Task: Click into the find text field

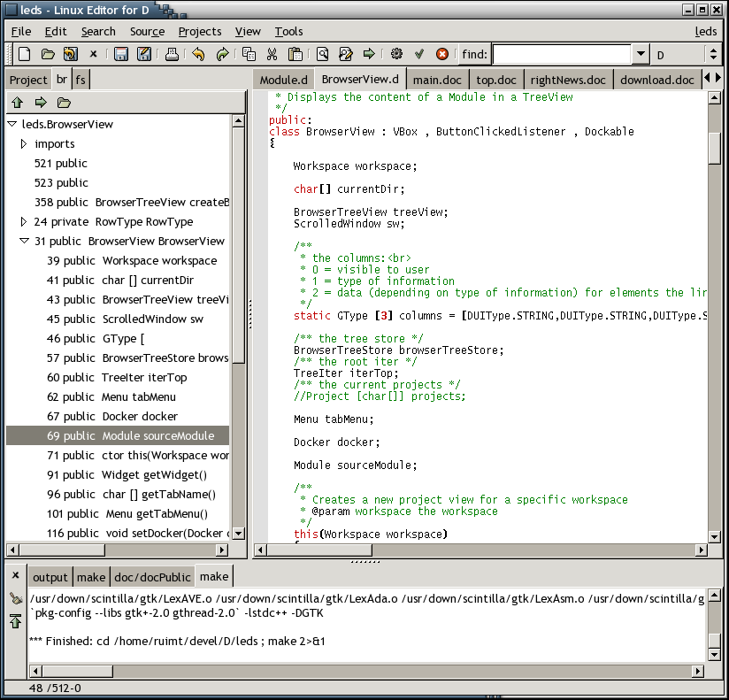Action: pyautogui.click(x=562, y=54)
